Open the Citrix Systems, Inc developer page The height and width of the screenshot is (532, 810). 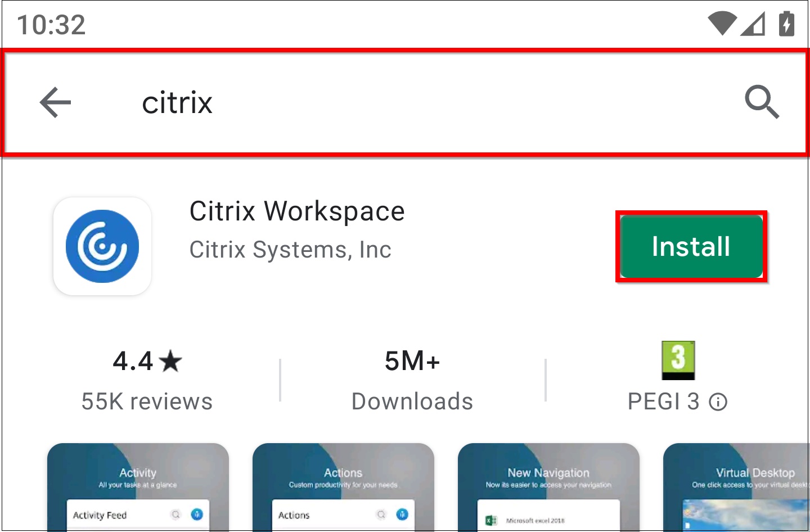[290, 249]
